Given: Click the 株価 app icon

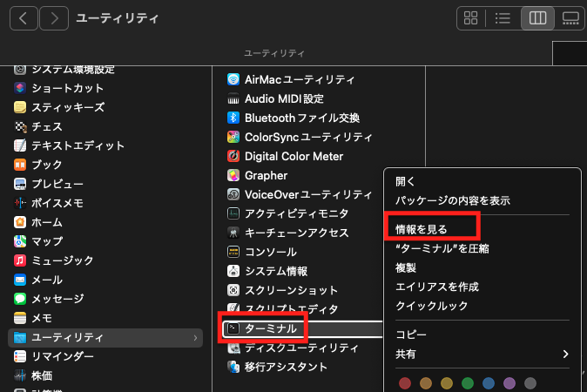Looking at the screenshot, I should pos(20,375).
